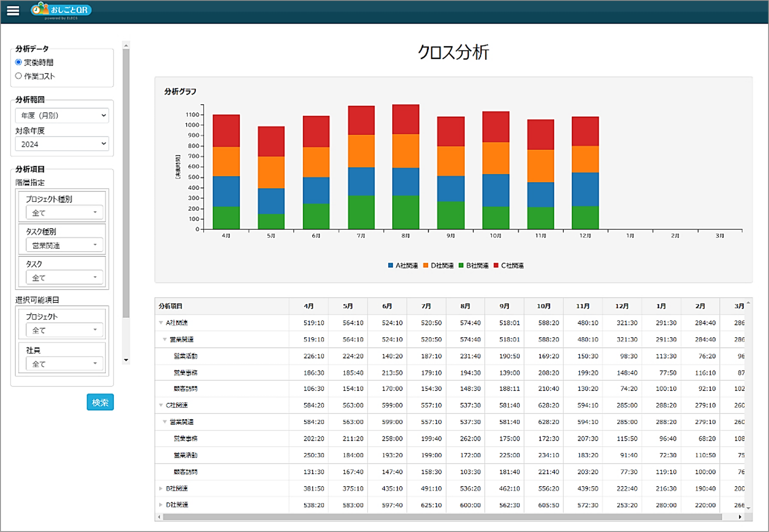Click the table's vertical scroll-up arrow
This screenshot has height=532, width=769.
pos(748,303)
